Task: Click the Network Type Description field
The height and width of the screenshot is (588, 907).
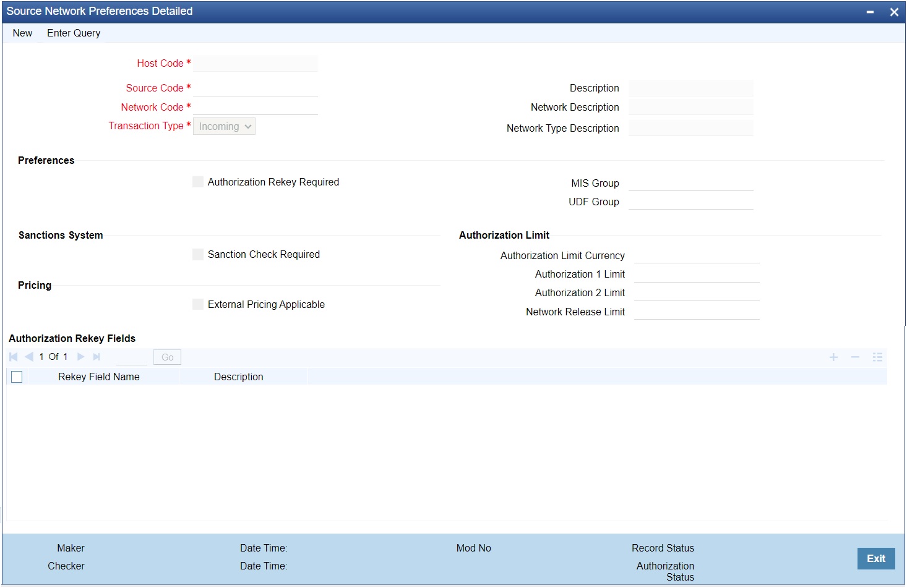Action: point(691,128)
